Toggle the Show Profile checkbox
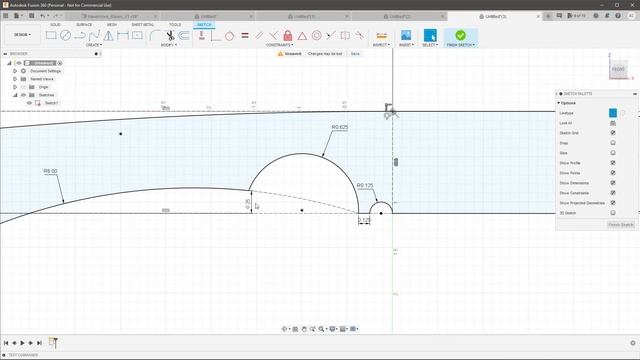This screenshot has width=640, height=360. point(613,162)
